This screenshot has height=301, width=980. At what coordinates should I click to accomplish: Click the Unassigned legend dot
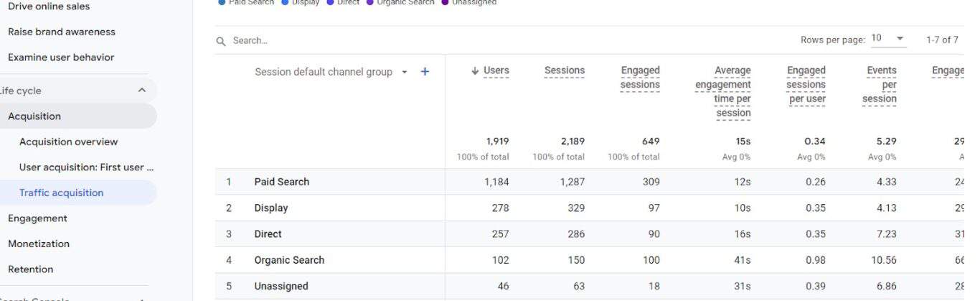[x=446, y=2]
